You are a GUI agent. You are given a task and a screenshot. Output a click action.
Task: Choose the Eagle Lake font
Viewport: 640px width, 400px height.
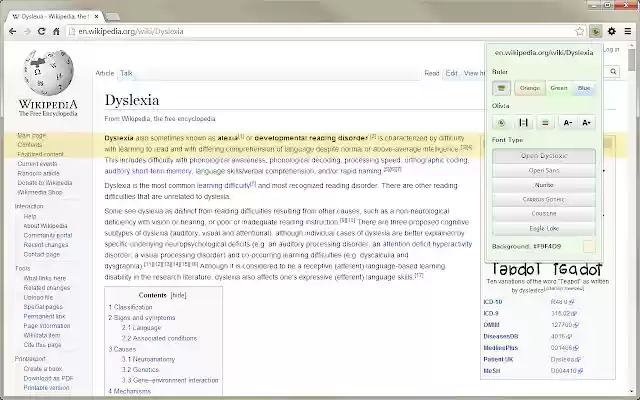pyautogui.click(x=544, y=228)
